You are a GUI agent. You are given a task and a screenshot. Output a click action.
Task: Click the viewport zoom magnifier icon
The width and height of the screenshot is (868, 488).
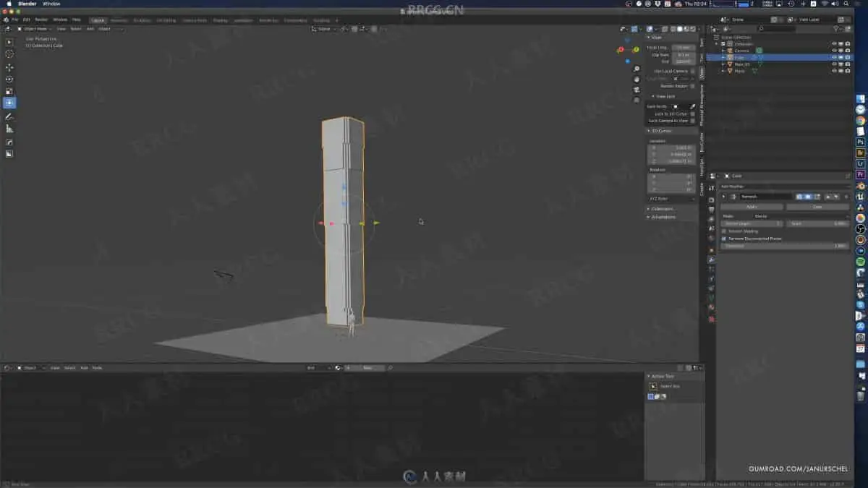[637, 69]
